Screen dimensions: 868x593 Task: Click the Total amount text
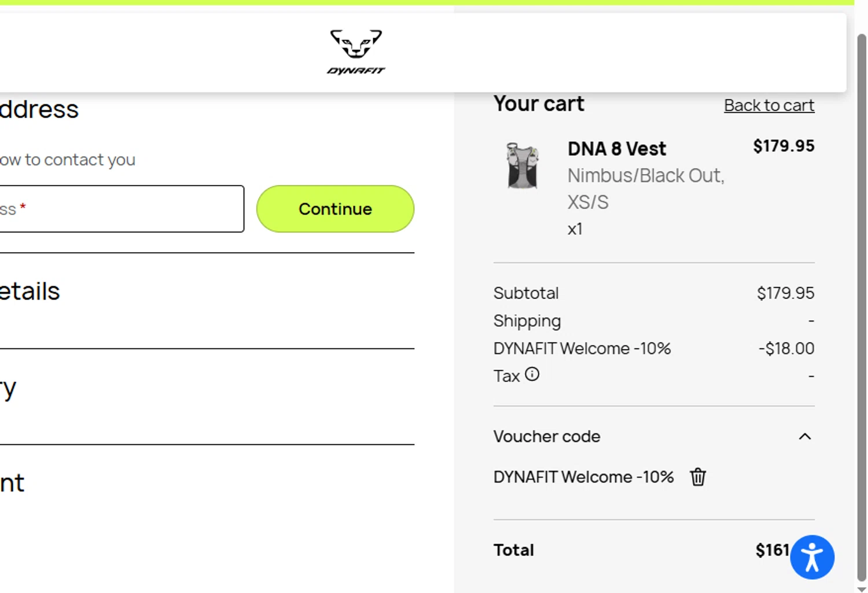coord(773,550)
